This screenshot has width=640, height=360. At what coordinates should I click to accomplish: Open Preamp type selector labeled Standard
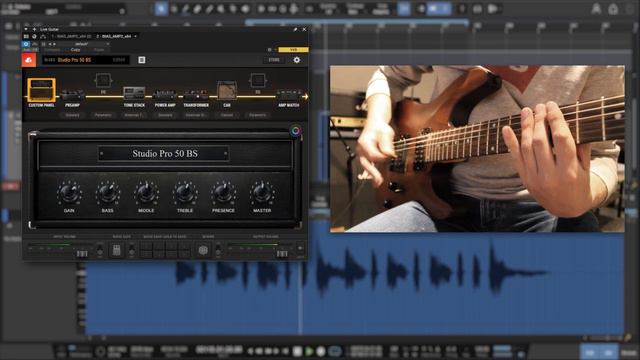tap(72, 115)
